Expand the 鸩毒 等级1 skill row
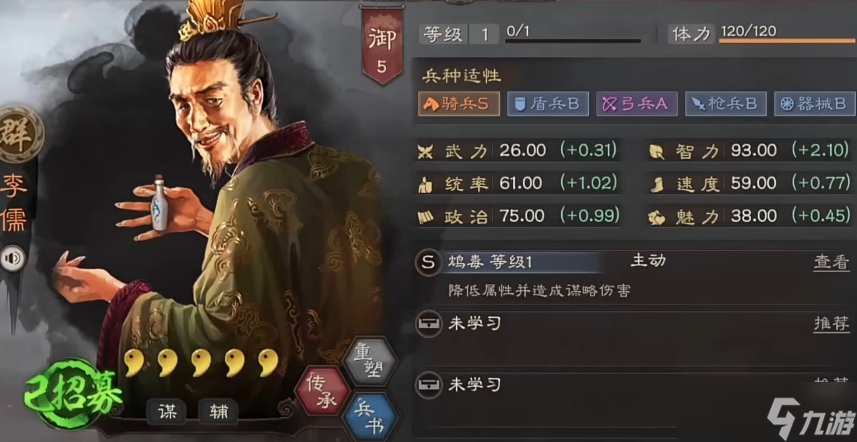Viewport: 857px width, 442px height. pos(634,263)
